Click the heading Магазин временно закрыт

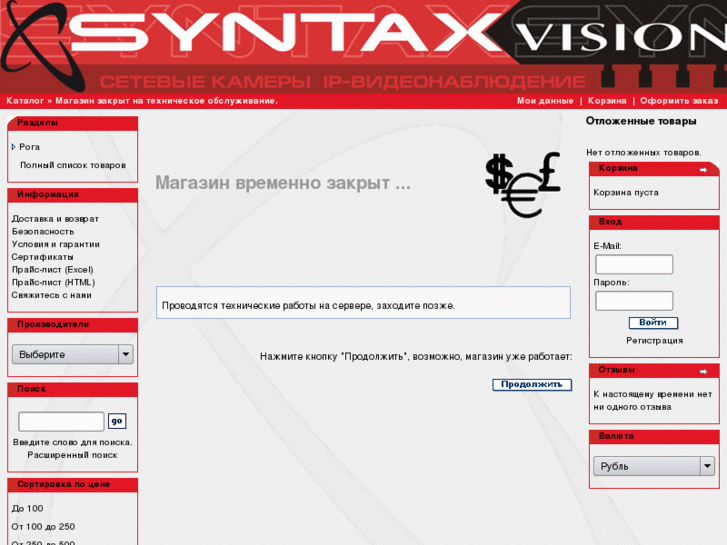283,183
